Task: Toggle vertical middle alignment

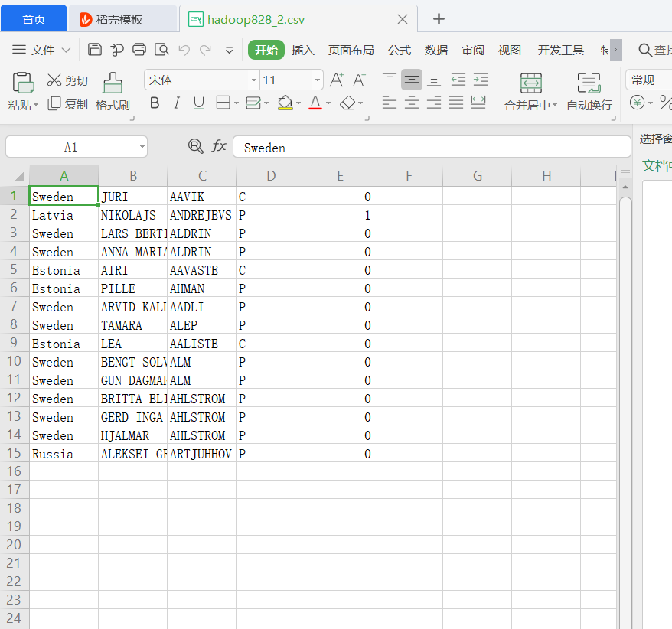Action: coord(412,80)
